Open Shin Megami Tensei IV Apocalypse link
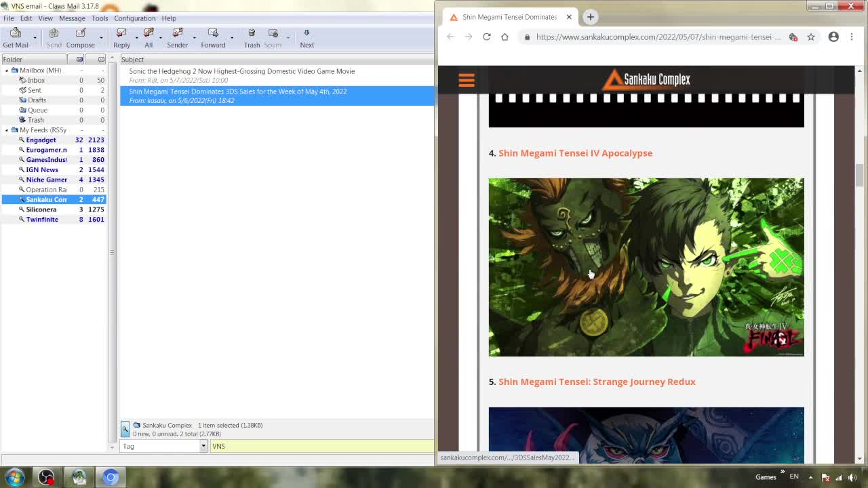 coord(575,153)
